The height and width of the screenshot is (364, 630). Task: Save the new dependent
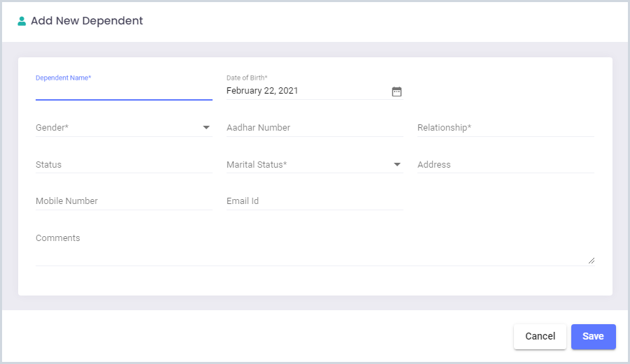coord(594,336)
